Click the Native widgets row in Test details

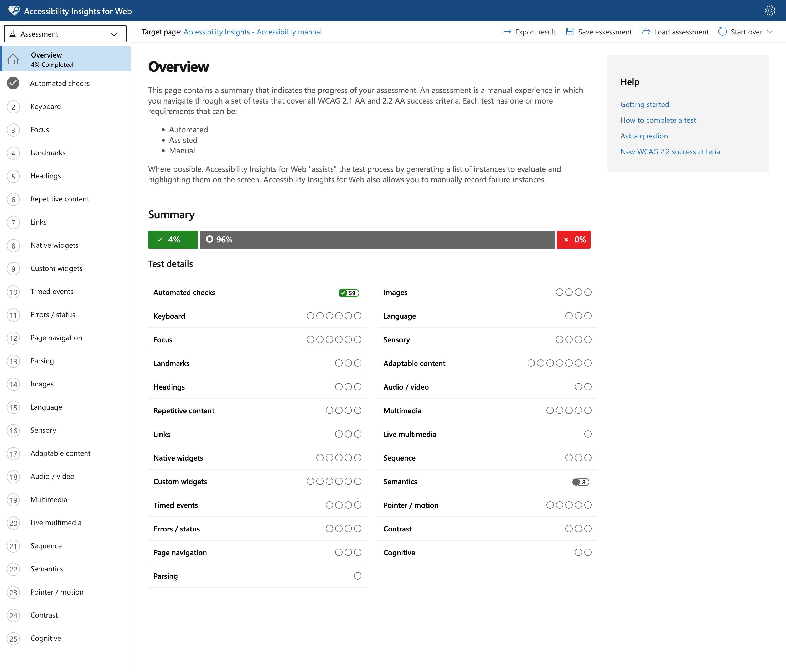[257, 458]
